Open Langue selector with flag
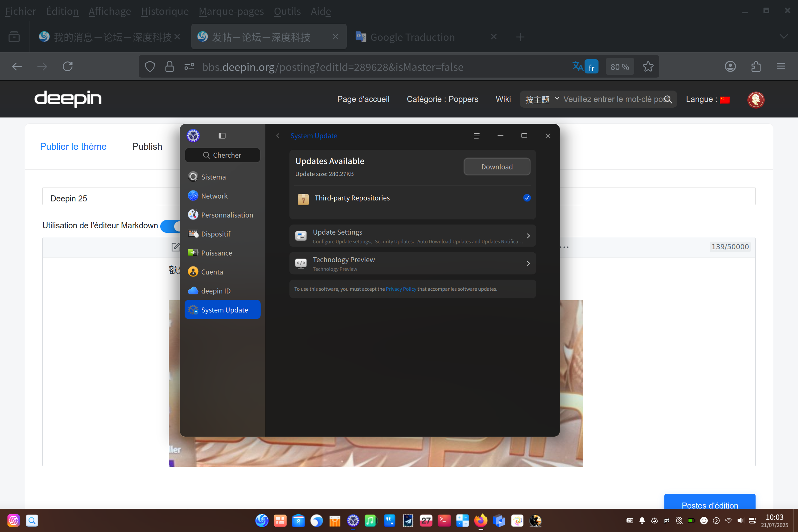Screen dimensions: 798x532 coord(708,99)
